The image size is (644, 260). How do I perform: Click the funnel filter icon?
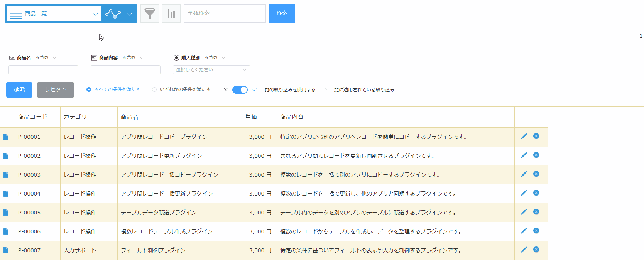[x=150, y=14]
